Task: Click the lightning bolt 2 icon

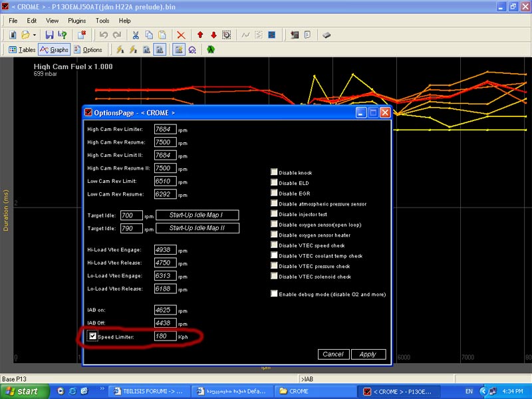Action: coord(134,50)
